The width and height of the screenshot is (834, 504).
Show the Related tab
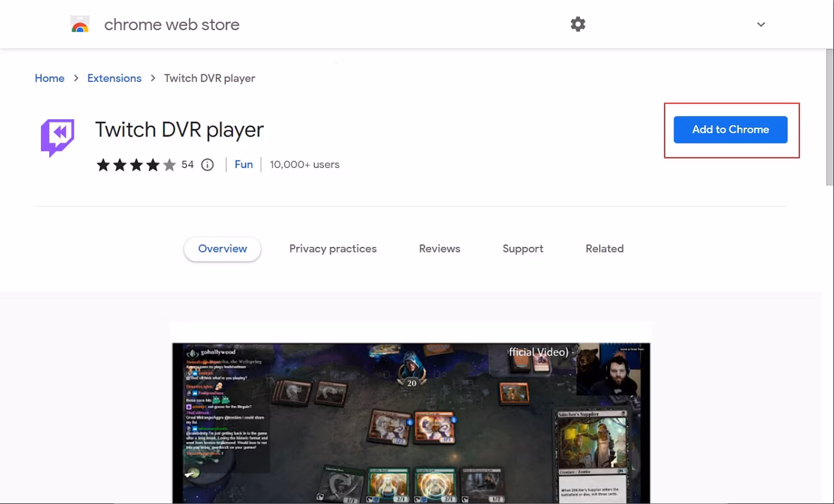tap(604, 249)
